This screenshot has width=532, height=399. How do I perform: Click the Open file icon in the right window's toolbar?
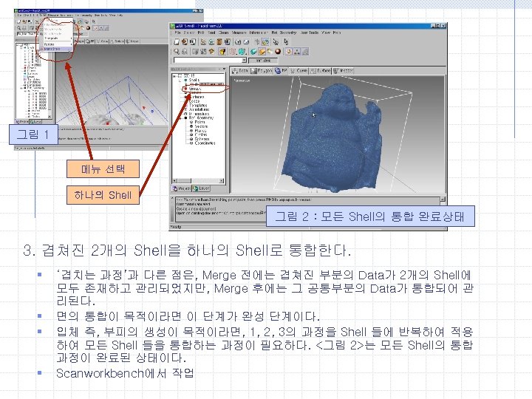[x=184, y=41]
